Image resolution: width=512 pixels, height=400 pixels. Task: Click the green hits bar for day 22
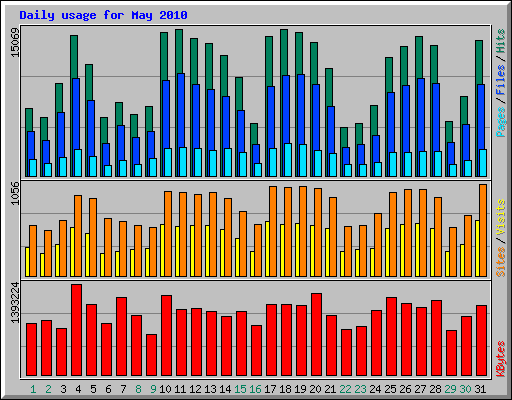coord(344,137)
